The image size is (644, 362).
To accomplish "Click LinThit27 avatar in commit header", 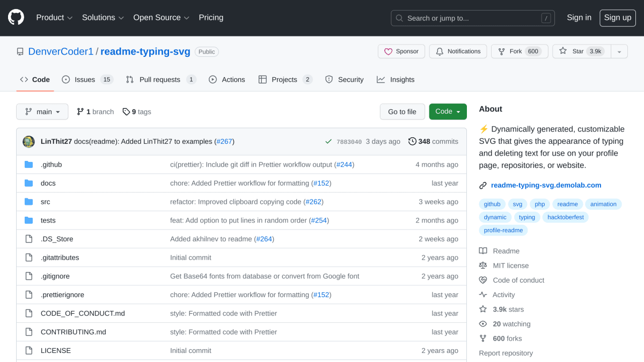I will 28,142.
